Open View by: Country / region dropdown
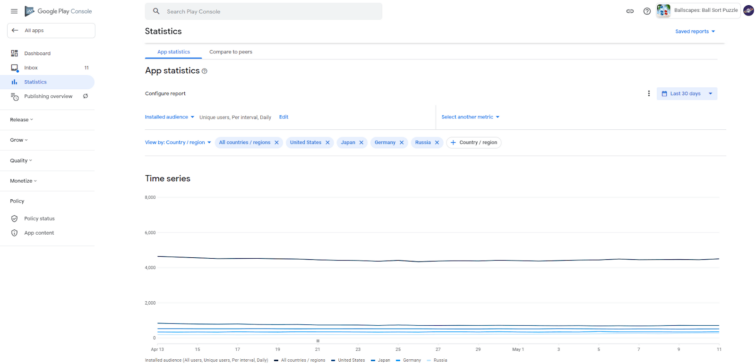756x364 pixels. 178,143
